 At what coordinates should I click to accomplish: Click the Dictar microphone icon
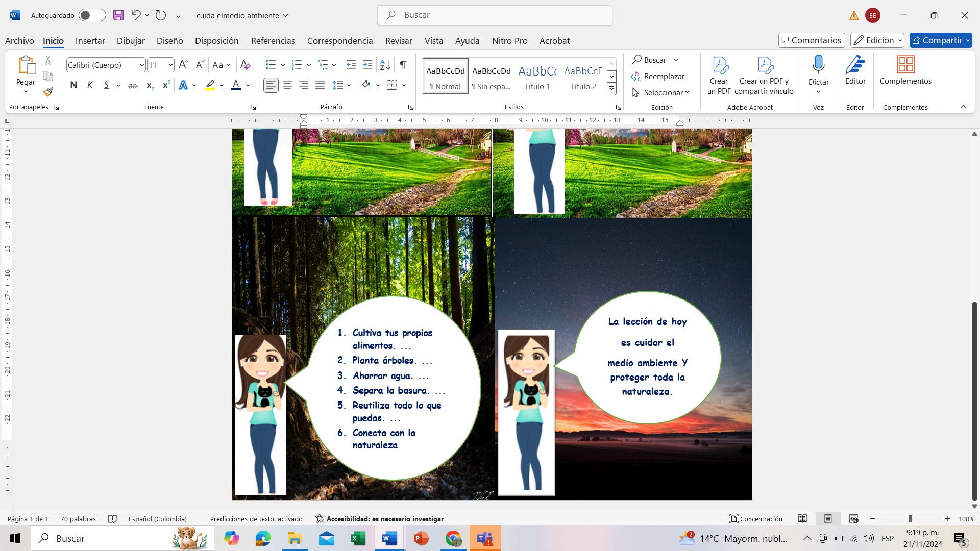818,65
